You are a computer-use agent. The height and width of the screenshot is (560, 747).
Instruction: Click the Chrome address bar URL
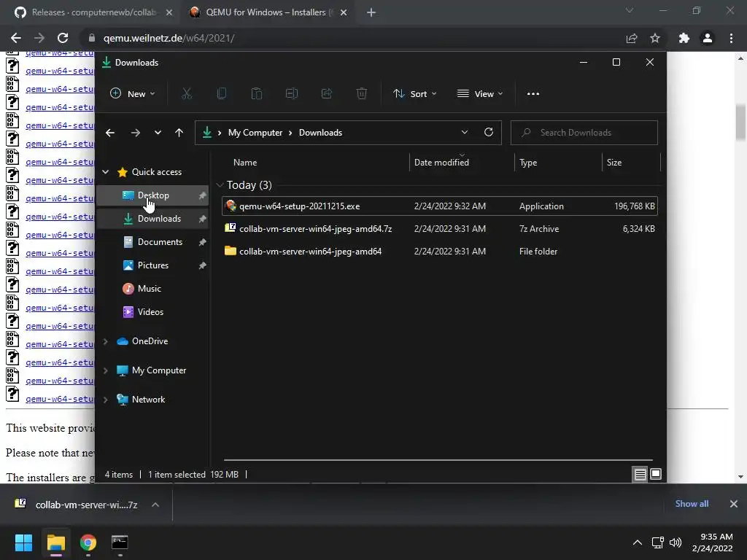click(x=169, y=38)
